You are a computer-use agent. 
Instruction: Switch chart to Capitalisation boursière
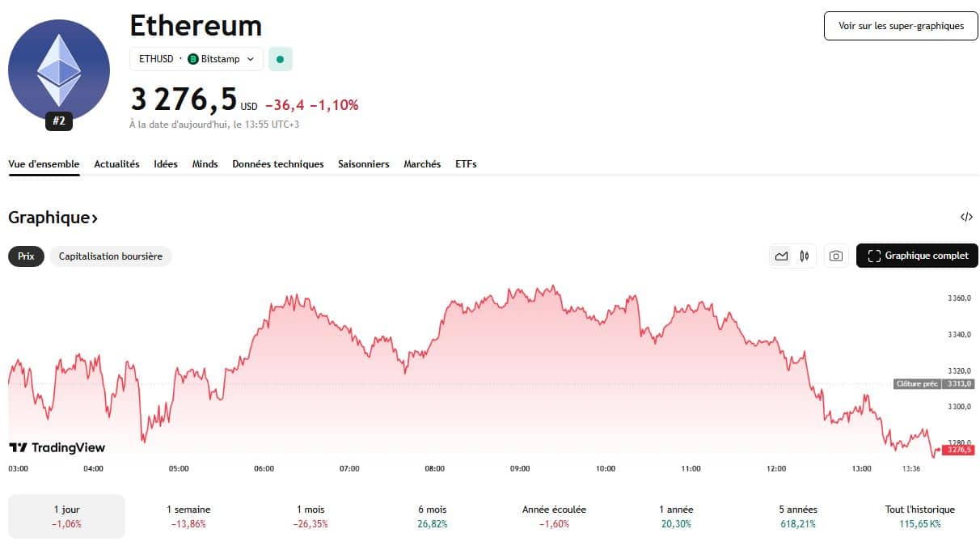pyautogui.click(x=111, y=256)
